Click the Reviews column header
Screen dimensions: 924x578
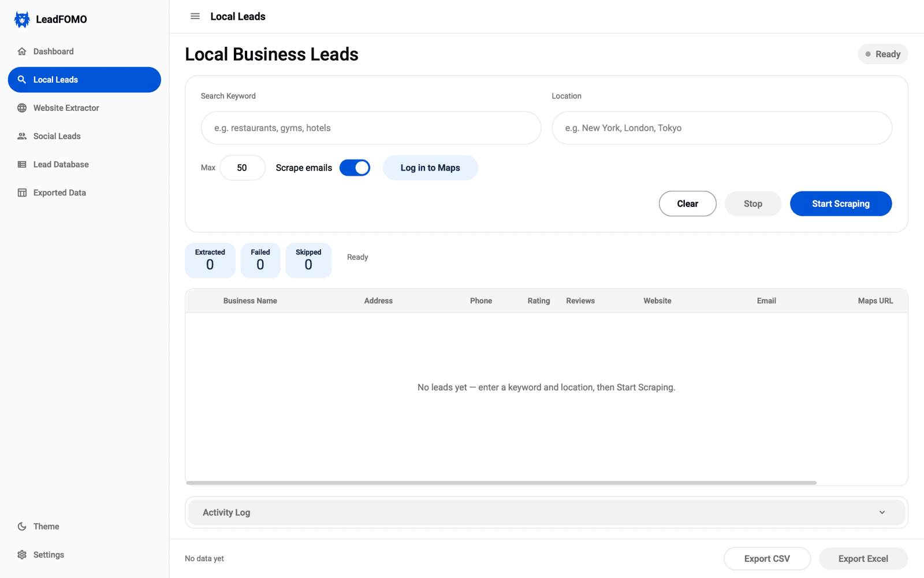pos(580,301)
